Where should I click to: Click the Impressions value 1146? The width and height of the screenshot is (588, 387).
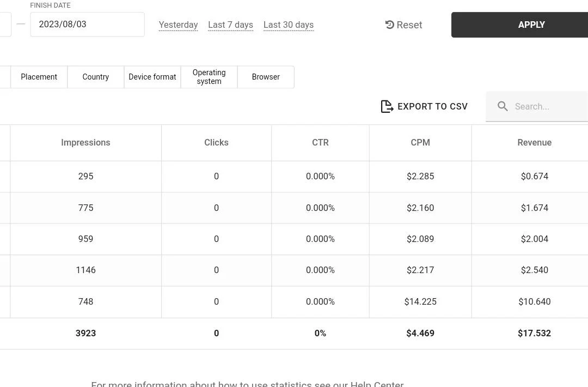85,270
